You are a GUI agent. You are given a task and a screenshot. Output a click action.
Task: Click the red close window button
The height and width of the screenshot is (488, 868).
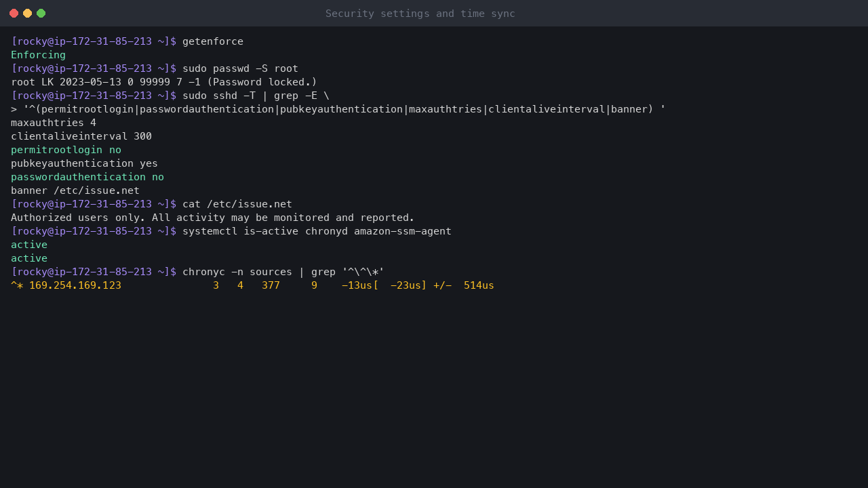[14, 14]
